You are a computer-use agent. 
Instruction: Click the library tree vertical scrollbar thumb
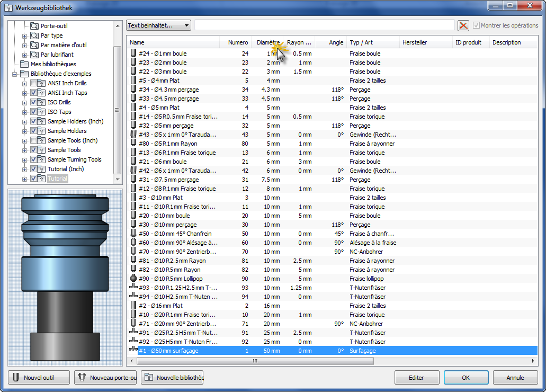coord(118,110)
